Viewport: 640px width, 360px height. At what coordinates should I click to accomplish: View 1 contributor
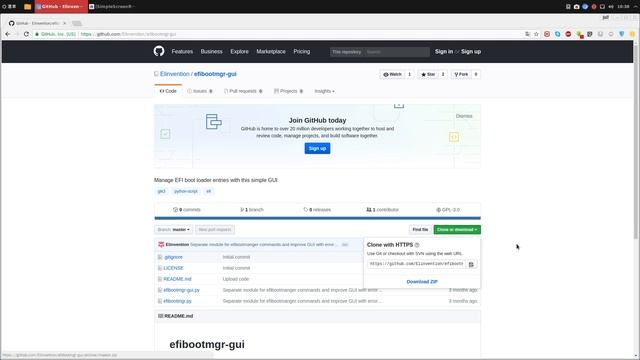coord(382,210)
